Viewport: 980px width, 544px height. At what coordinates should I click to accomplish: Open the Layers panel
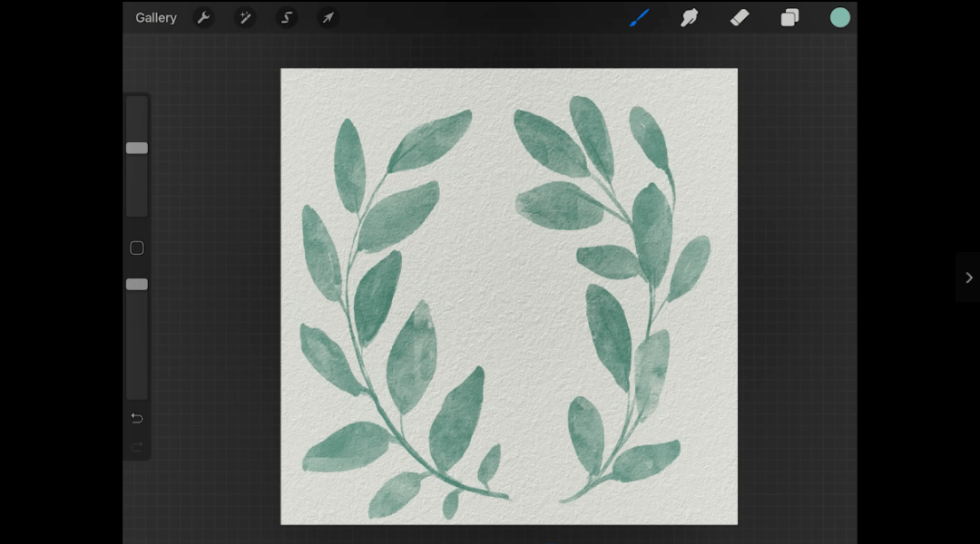click(789, 18)
